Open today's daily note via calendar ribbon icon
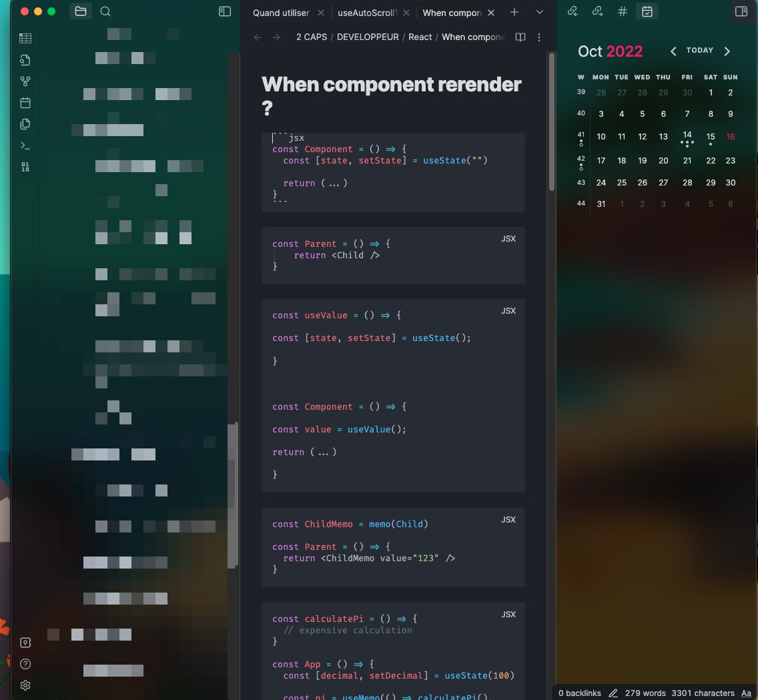The height and width of the screenshot is (700, 758). coord(25,103)
